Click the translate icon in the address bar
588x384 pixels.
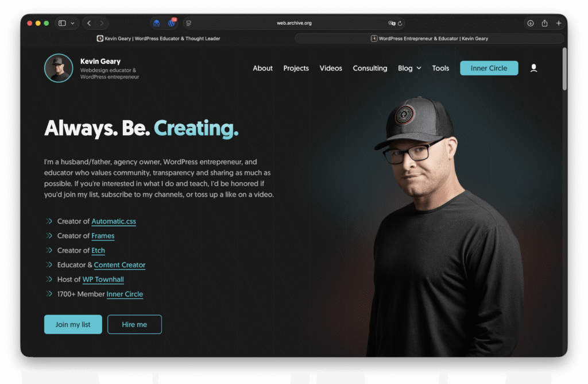tap(392, 23)
